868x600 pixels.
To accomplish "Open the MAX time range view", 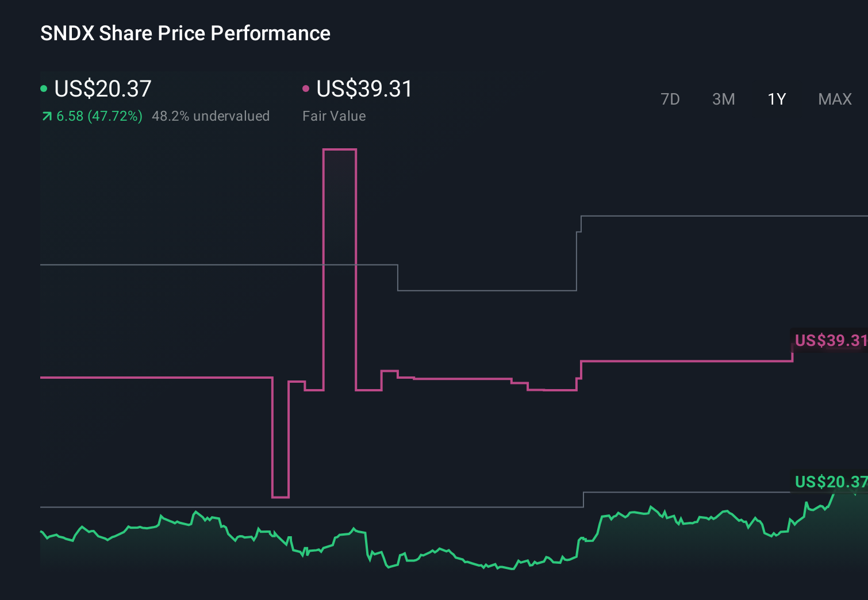I will pyautogui.click(x=834, y=99).
